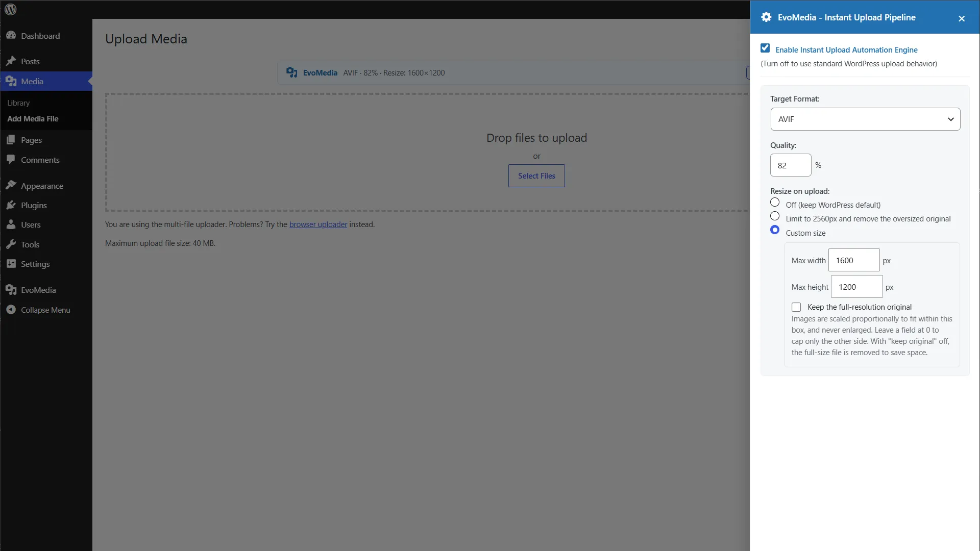Open the browser uploader link
The width and height of the screenshot is (980, 551).
click(x=318, y=224)
